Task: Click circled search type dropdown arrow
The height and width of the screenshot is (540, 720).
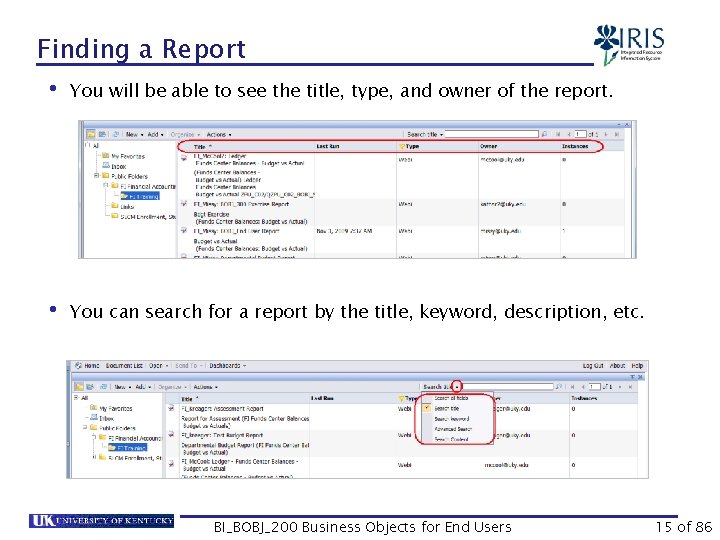Action: [x=456, y=387]
